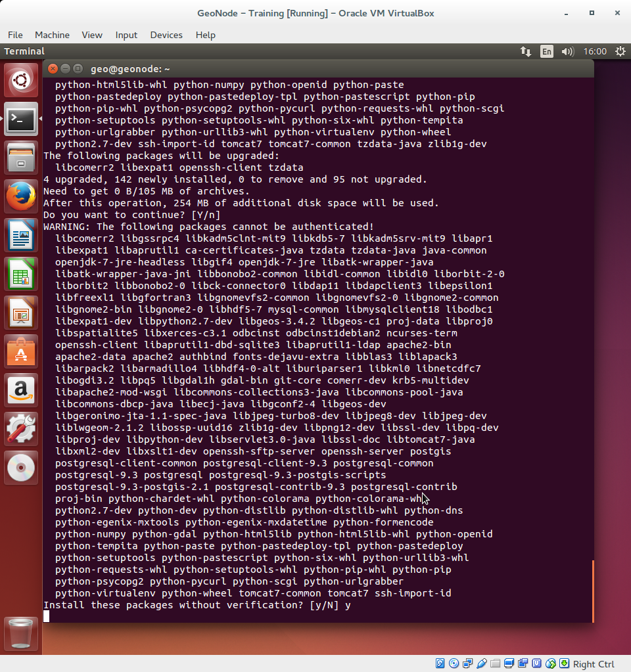Open the Help menu
Image resolution: width=631 pixels, height=672 pixels.
coord(206,35)
